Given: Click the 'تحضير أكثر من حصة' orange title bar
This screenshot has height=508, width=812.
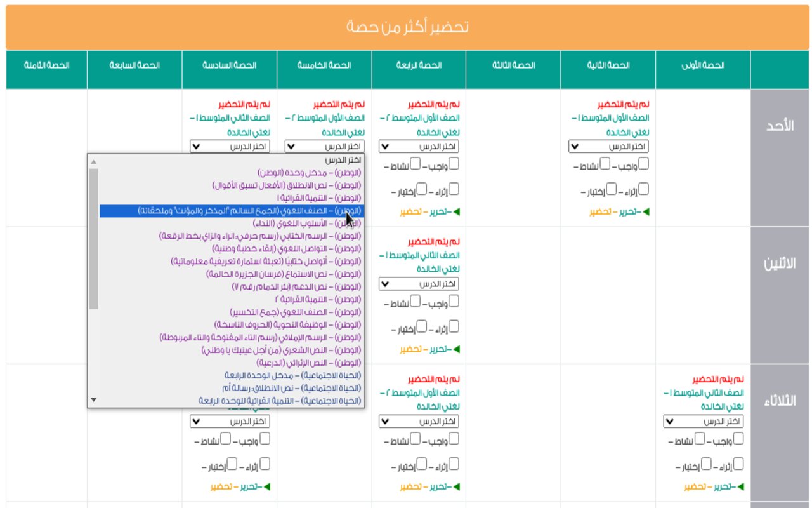Looking at the screenshot, I should [x=407, y=27].
